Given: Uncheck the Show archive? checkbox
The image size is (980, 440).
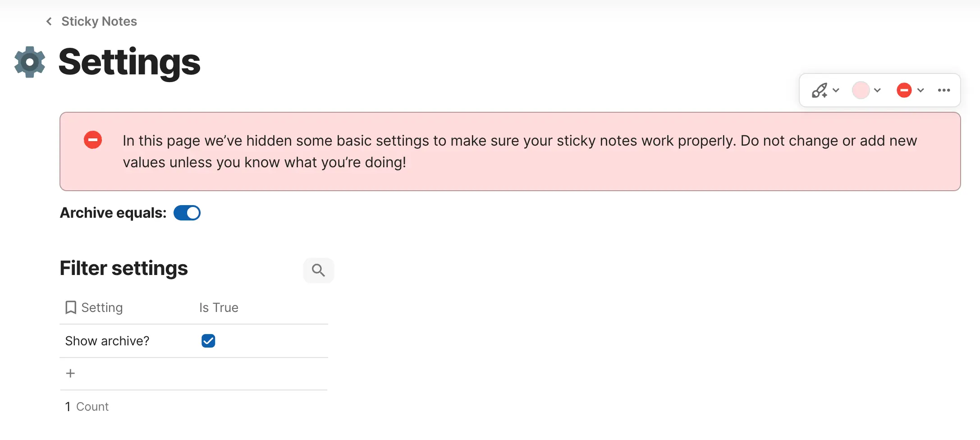Looking at the screenshot, I should 208,341.
